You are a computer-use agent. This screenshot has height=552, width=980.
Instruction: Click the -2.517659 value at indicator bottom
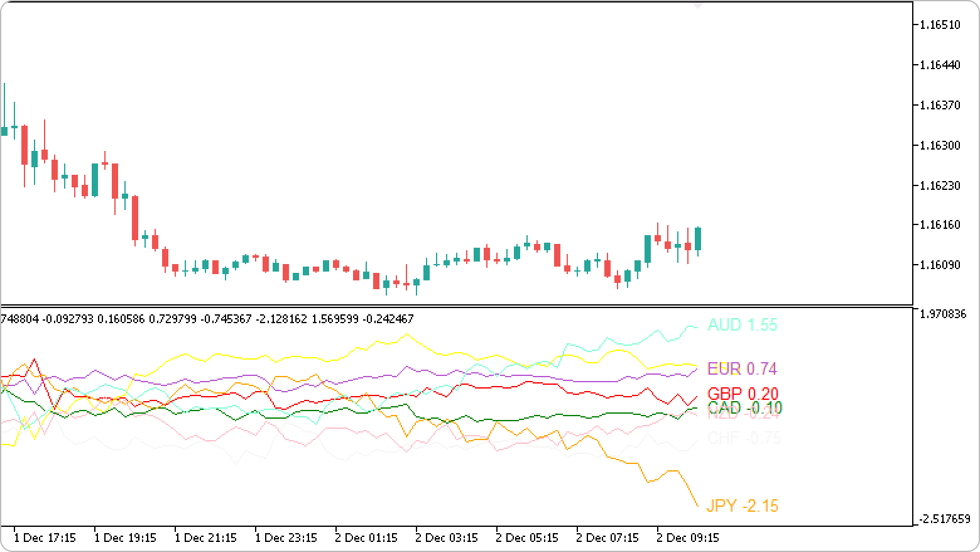point(944,519)
